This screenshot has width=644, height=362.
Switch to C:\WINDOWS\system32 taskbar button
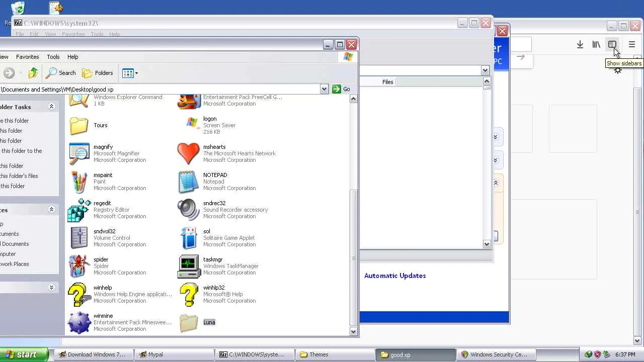255,354
